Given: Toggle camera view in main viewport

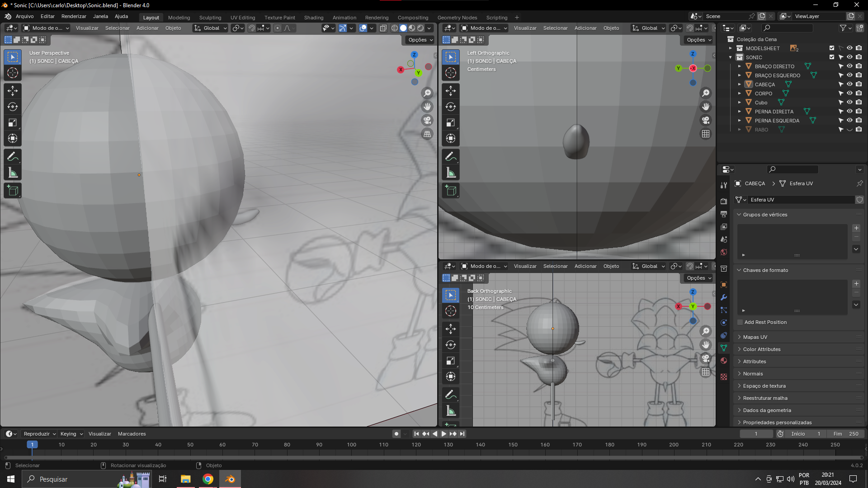Looking at the screenshot, I should click(x=427, y=120).
